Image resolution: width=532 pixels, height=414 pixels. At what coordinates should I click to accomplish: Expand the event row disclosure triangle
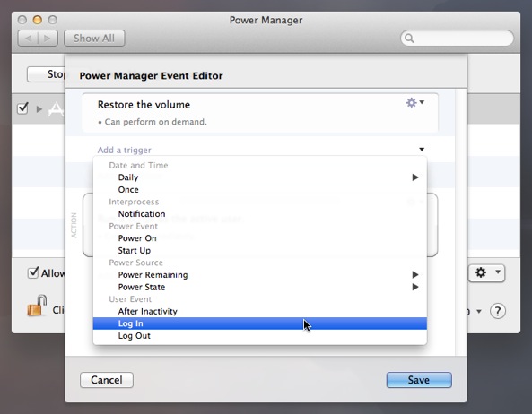(x=39, y=109)
